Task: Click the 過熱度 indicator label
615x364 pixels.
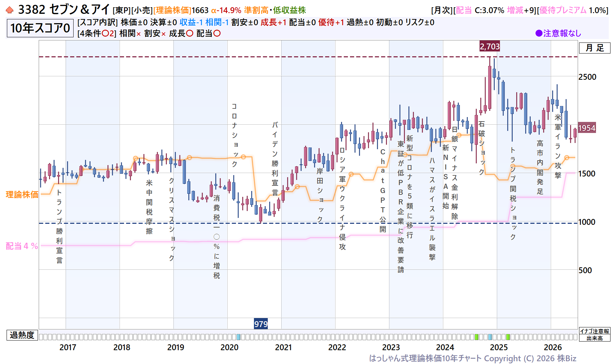Action: pos(22,335)
